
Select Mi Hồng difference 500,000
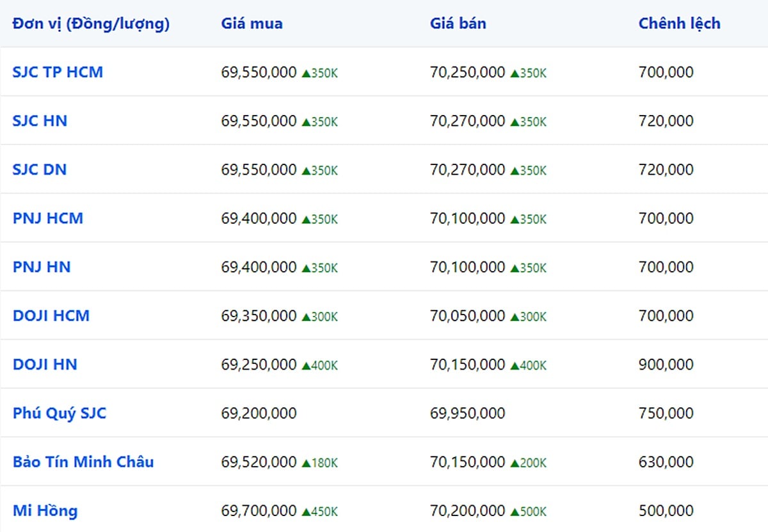[x=666, y=510]
